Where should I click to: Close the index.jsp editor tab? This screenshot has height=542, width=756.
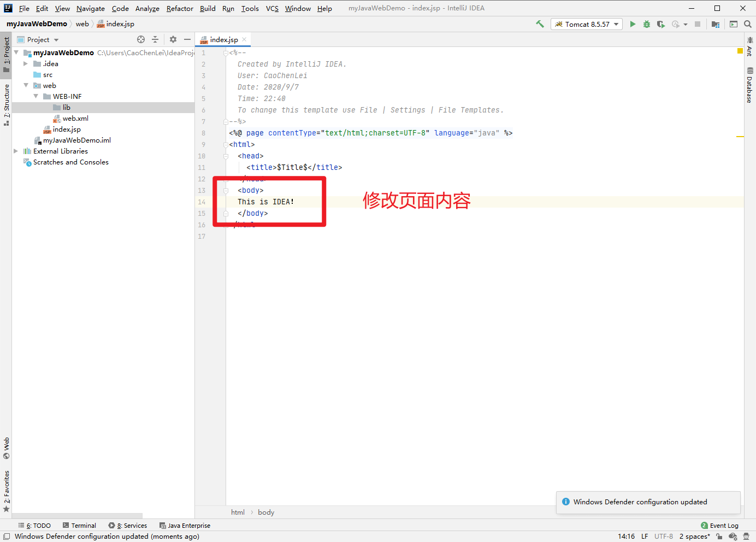244,39
